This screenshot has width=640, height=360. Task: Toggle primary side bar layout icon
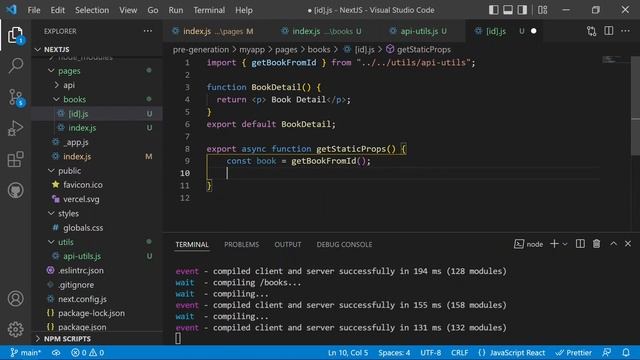493,10
